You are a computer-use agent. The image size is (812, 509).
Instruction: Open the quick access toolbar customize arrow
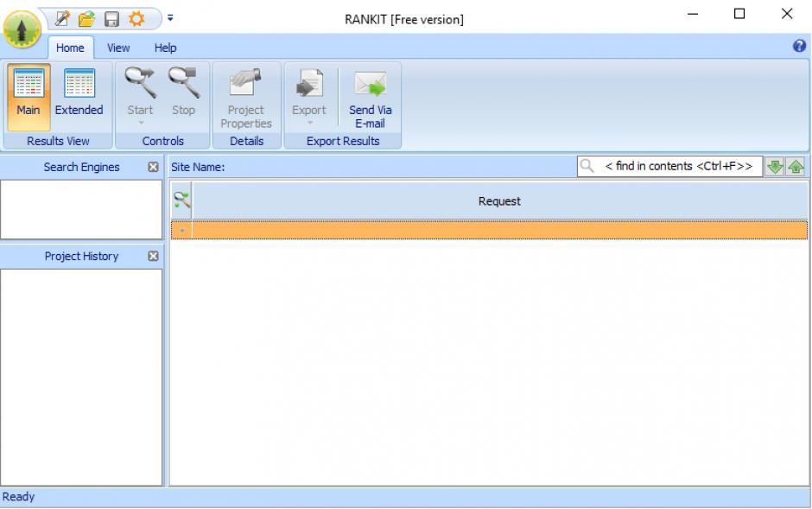tap(170, 18)
